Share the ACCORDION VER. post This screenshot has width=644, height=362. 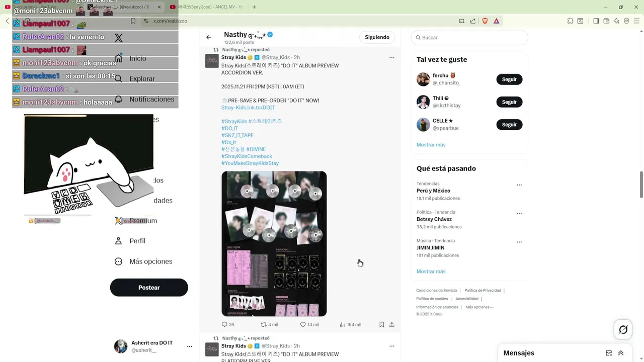pyautogui.click(x=392, y=324)
